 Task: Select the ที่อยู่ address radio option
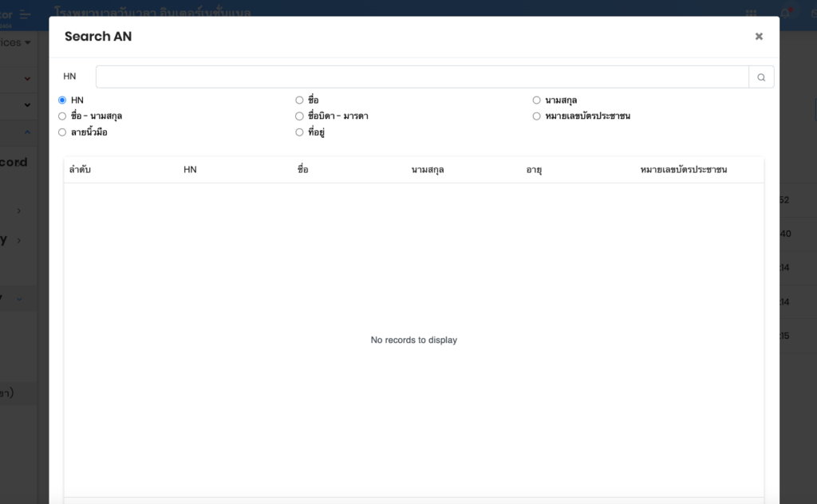point(299,132)
